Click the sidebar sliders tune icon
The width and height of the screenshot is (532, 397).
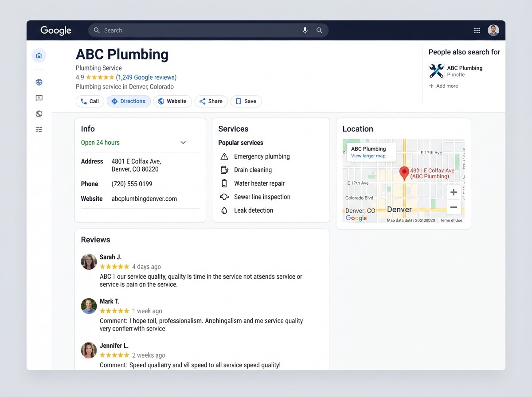click(39, 129)
